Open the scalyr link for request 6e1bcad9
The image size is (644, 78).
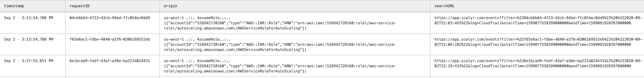click(x=538, y=63)
